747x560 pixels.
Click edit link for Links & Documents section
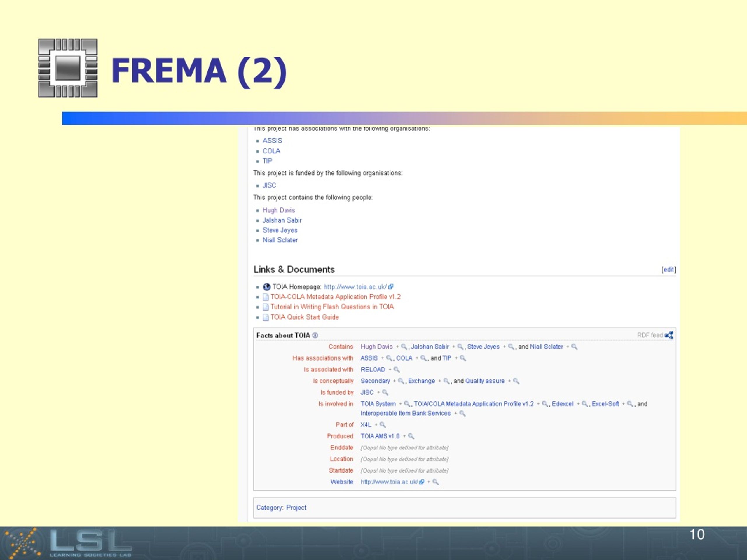[x=669, y=269]
